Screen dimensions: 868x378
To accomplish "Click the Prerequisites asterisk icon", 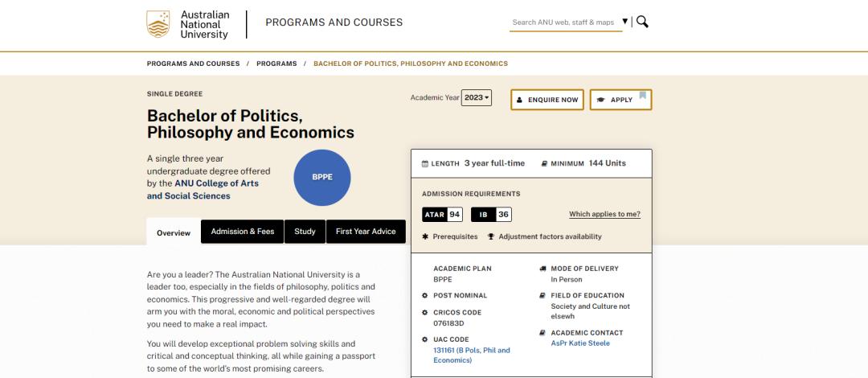I will coord(425,236).
